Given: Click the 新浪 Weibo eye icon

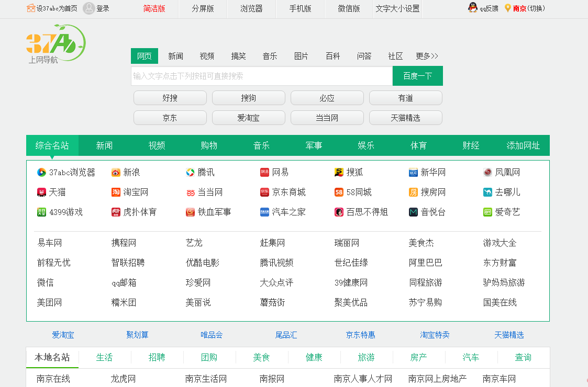Looking at the screenshot, I should (x=116, y=173).
